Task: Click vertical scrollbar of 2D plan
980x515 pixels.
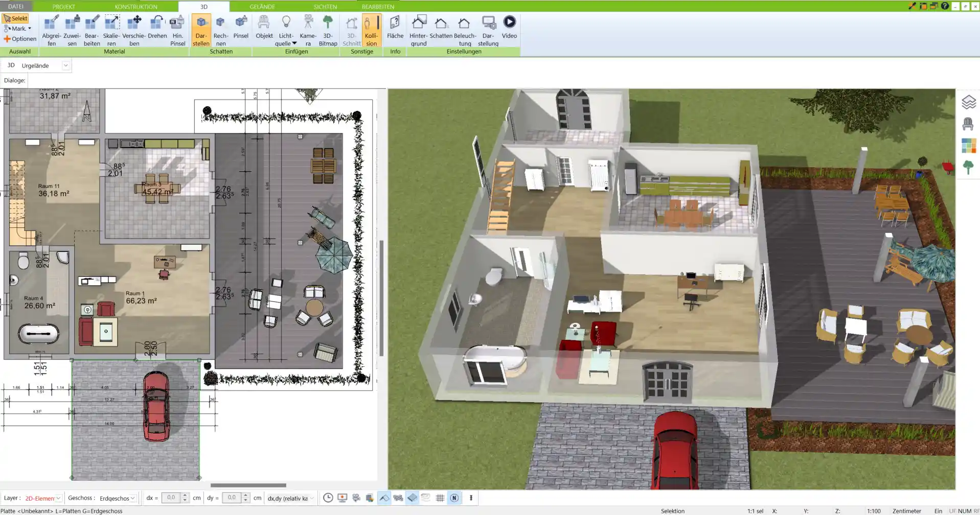Action: click(x=381, y=298)
